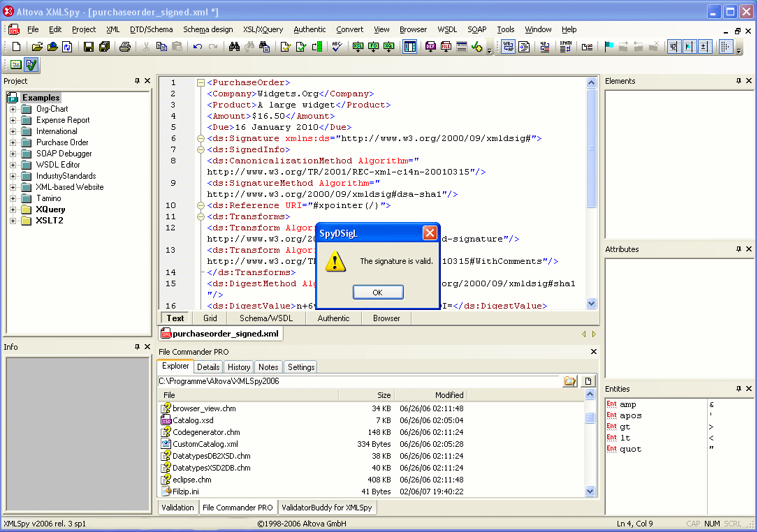
Task: Toggle the word wrap button
Action: (508, 47)
